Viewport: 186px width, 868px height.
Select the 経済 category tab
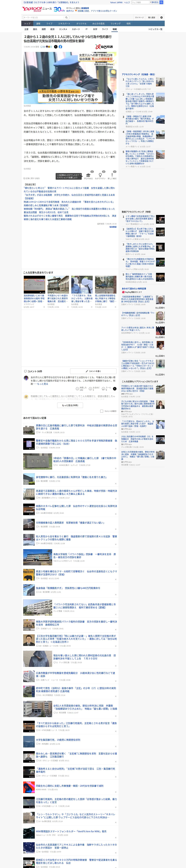(52, 29)
